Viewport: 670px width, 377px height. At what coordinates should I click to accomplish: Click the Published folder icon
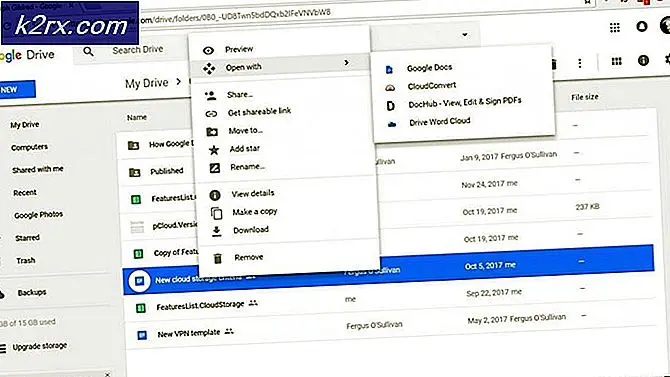pyautogui.click(x=134, y=172)
